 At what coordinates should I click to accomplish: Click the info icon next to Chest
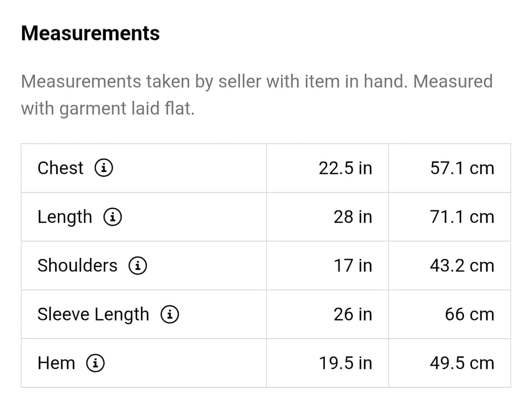[x=104, y=168]
